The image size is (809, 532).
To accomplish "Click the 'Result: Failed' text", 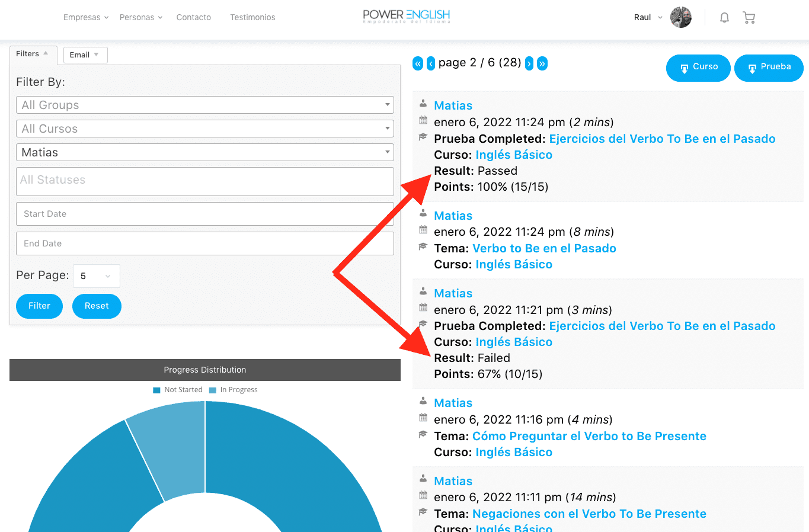I will [472, 358].
